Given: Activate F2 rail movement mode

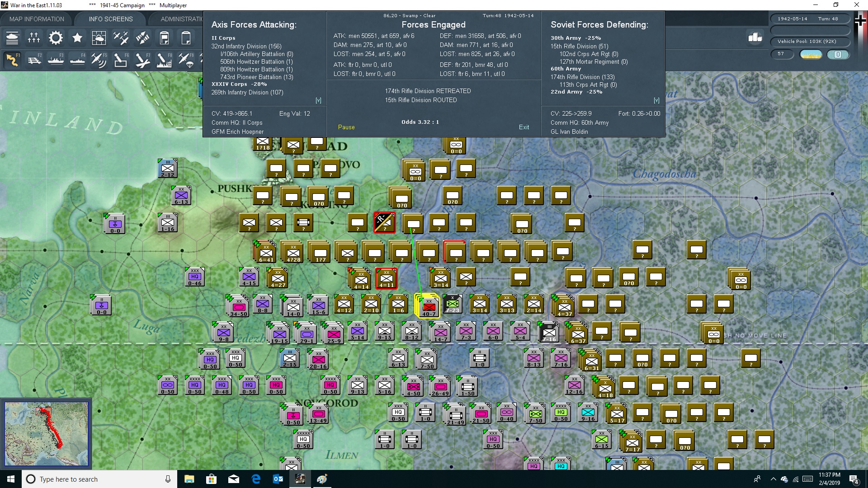Looking at the screenshot, I should 34,60.
